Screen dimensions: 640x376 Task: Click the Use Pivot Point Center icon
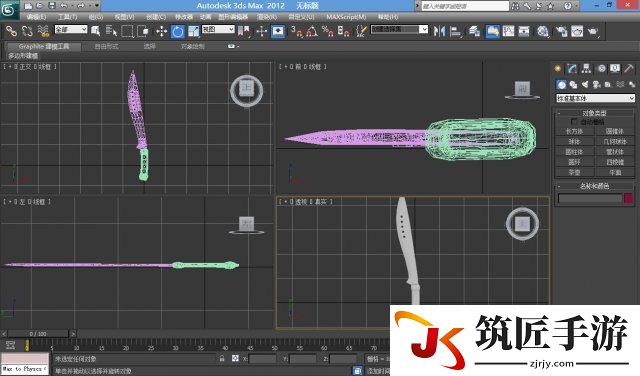244,31
